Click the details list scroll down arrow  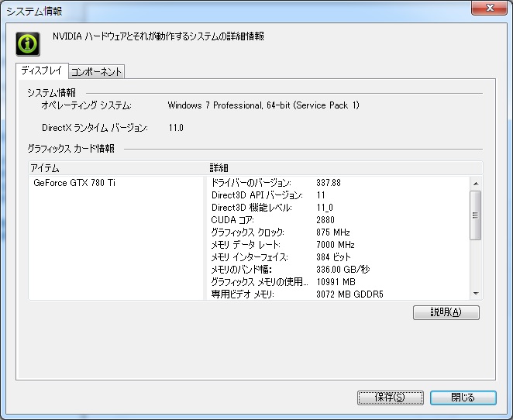coord(476,294)
